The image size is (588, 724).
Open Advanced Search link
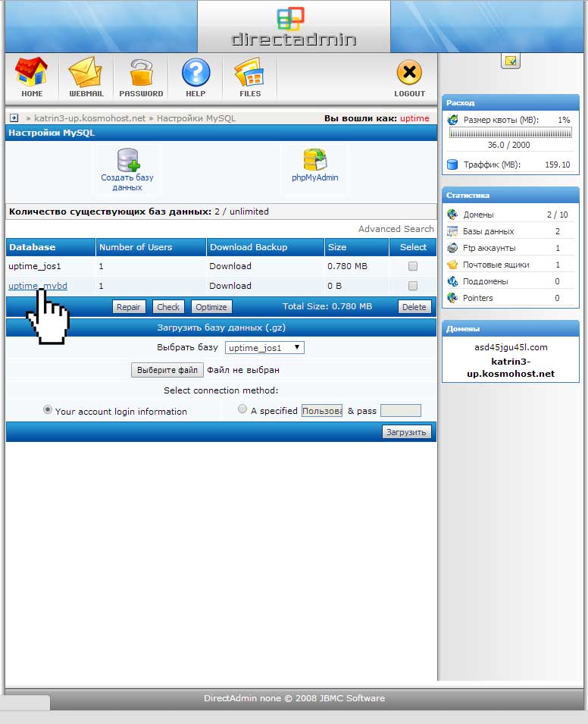396,229
